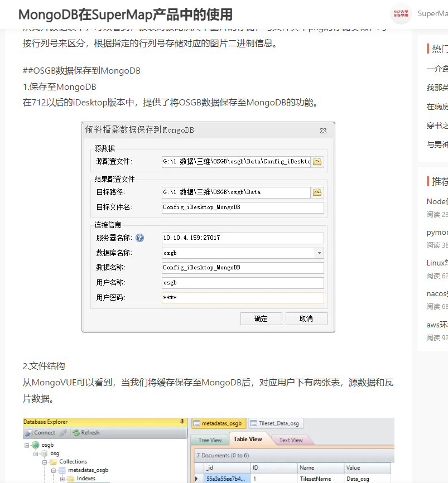The width and height of the screenshot is (448, 483).
Task: Click the 取消 button in the dialog
Action: click(x=306, y=319)
